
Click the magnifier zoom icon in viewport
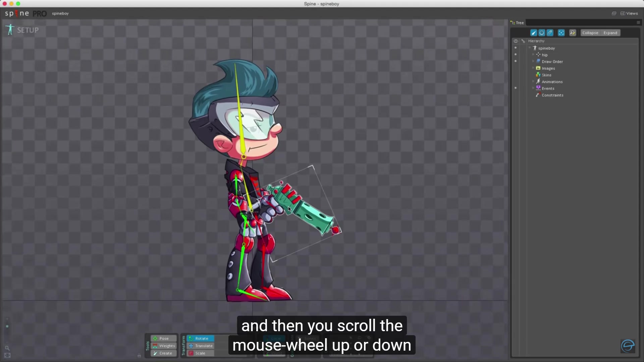7,348
